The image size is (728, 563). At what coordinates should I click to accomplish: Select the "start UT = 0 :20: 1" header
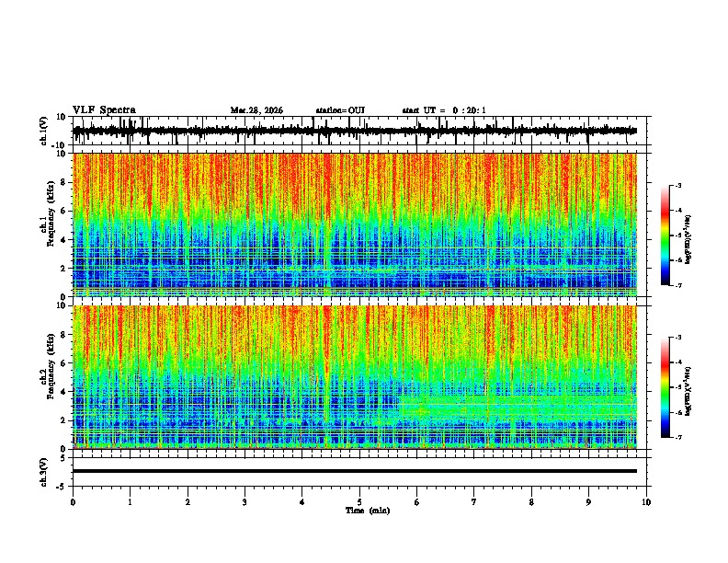(x=444, y=110)
